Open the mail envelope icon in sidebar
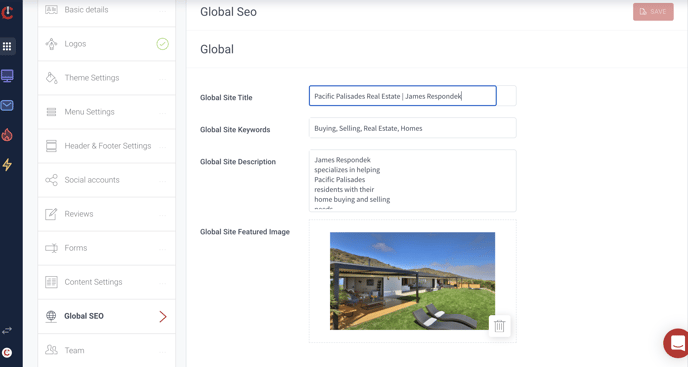The width and height of the screenshot is (688, 367). click(7, 105)
